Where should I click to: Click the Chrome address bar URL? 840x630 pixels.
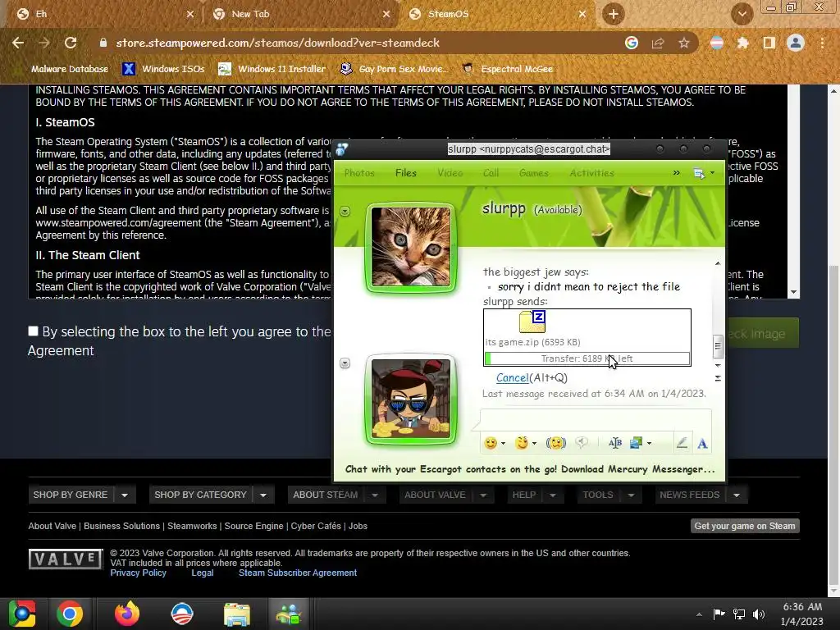click(277, 43)
